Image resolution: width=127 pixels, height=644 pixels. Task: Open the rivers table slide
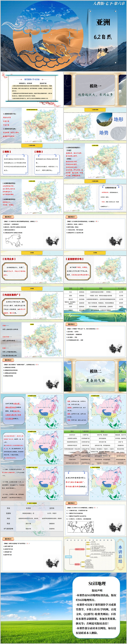tap(95, 304)
